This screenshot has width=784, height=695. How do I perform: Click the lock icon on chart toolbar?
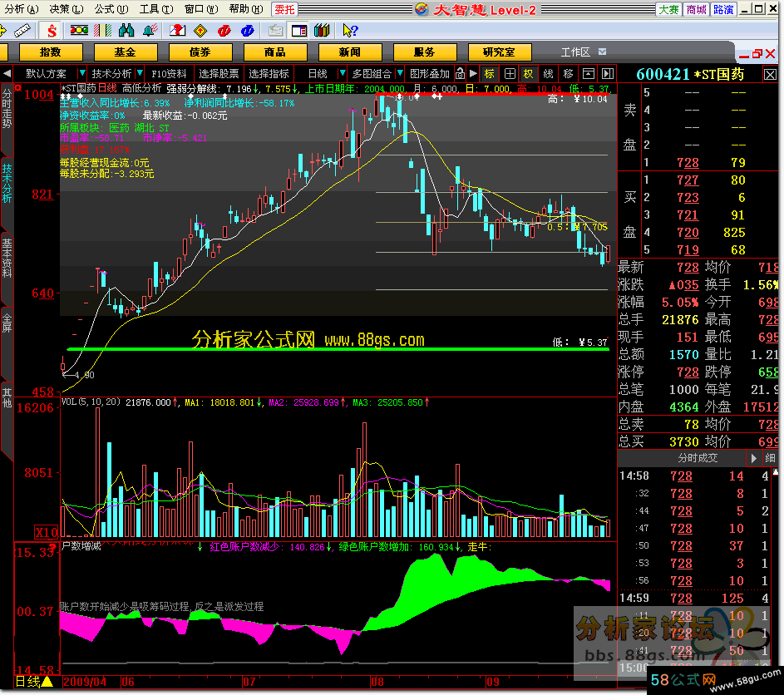(460, 74)
